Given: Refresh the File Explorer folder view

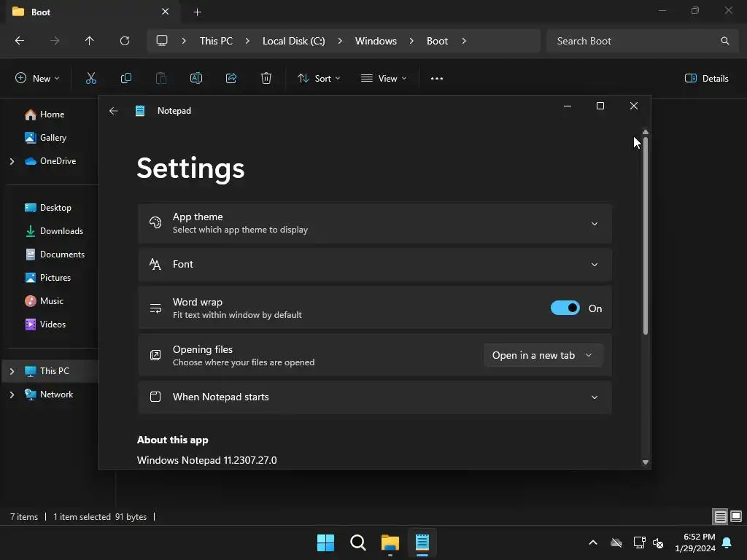Looking at the screenshot, I should tap(125, 41).
